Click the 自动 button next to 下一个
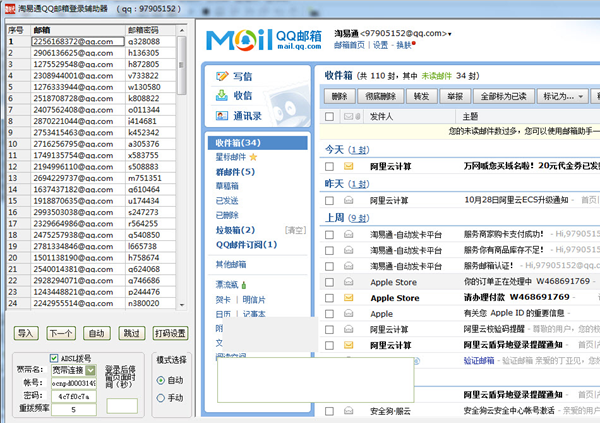600x423 pixels. pos(96,333)
